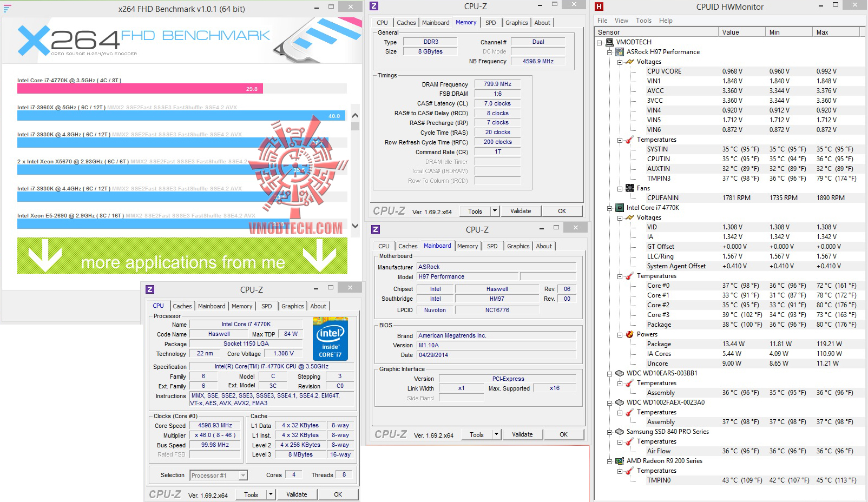Image resolution: width=868 pixels, height=502 pixels.
Task: Open Tools dropdown arrow in CPU-Z CPU window
Action: [x=271, y=494]
